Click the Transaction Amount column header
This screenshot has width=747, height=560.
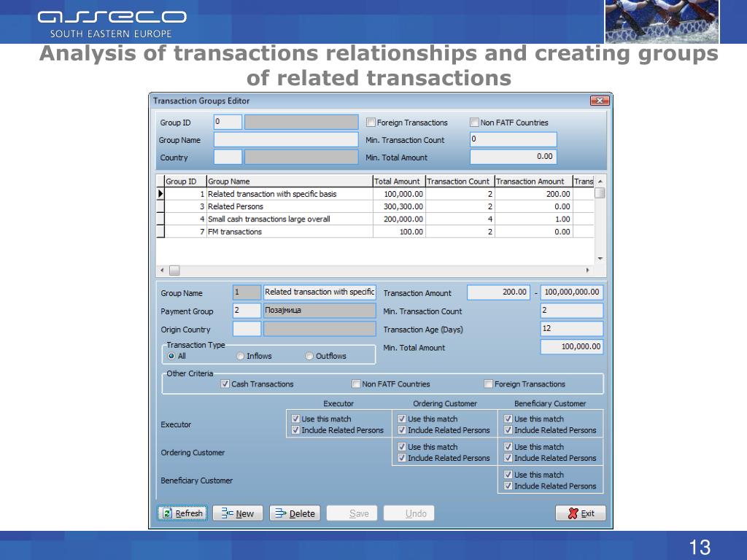[533, 181]
